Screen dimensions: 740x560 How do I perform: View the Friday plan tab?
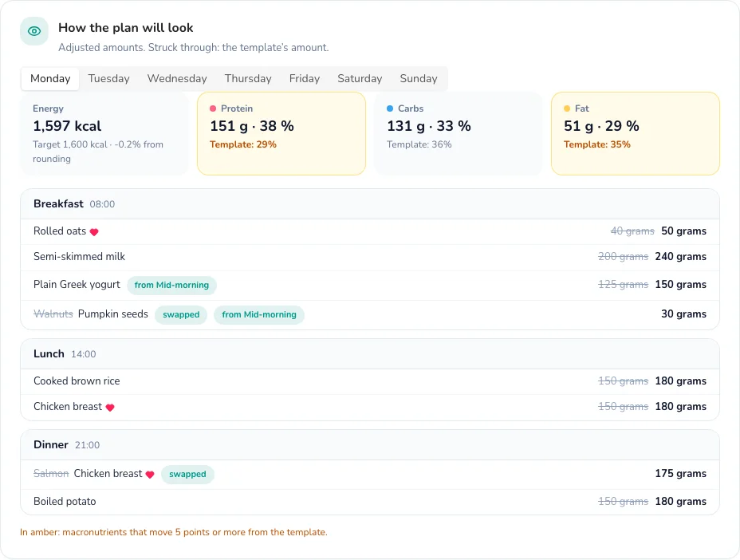[x=305, y=78]
